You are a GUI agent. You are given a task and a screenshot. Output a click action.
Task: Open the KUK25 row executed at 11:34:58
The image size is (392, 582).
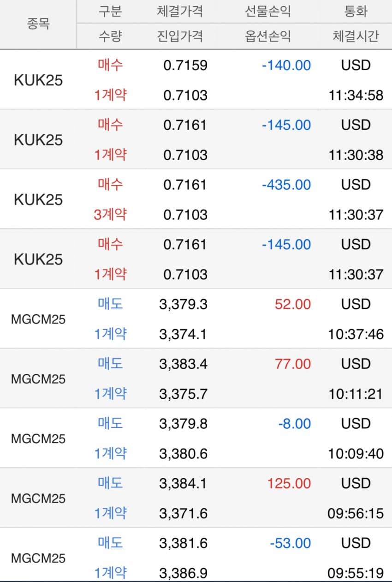(196, 79)
